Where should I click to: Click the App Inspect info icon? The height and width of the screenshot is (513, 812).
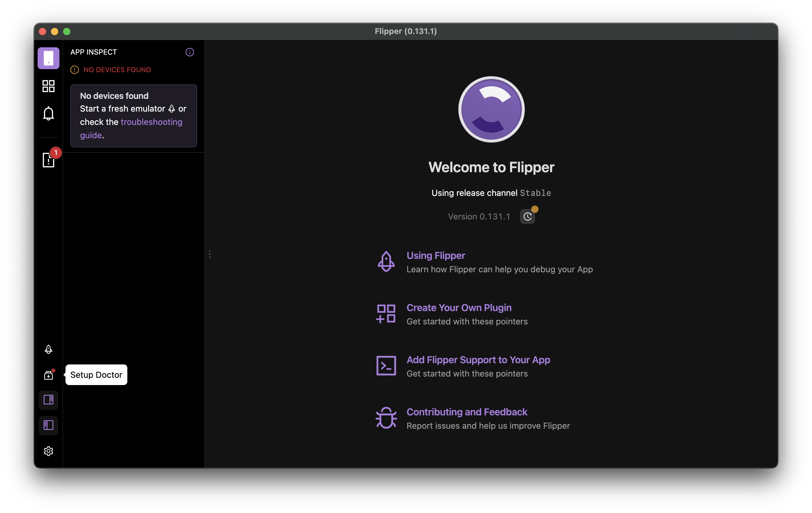point(190,52)
